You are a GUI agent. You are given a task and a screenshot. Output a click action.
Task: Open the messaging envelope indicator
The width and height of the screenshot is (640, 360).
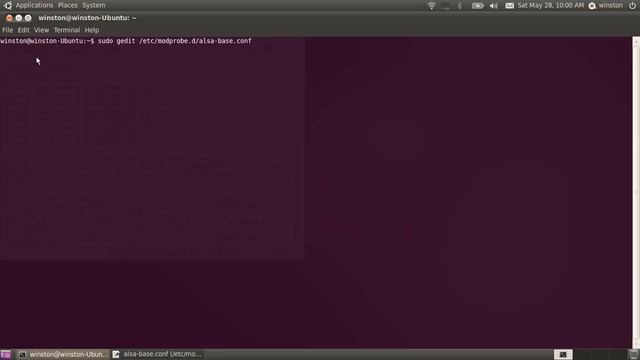[509, 6]
